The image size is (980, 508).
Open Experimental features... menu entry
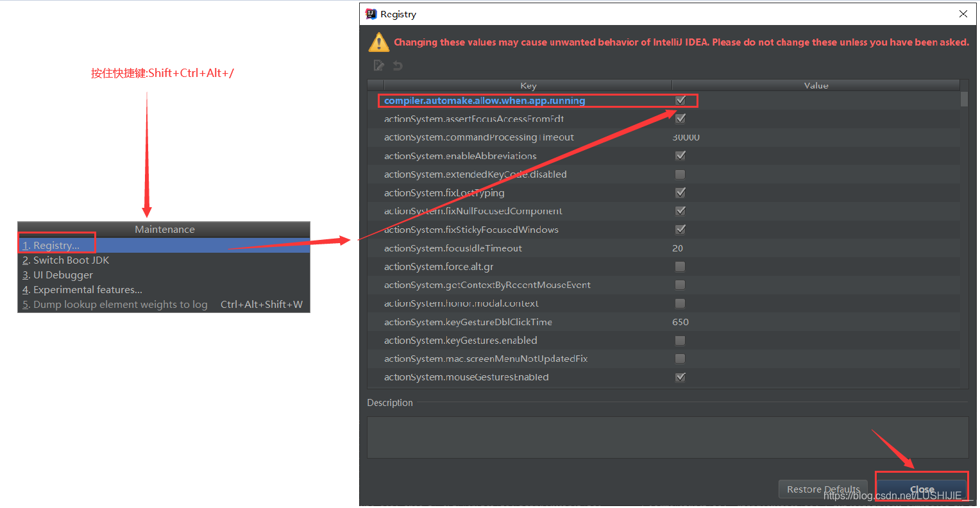click(164, 289)
